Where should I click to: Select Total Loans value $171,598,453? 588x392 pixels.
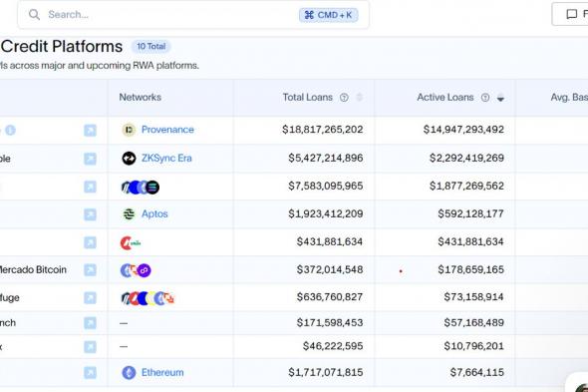(330, 322)
